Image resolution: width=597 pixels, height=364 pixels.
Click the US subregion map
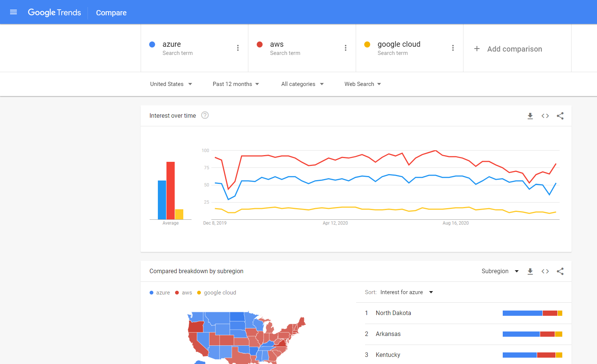[x=247, y=337]
